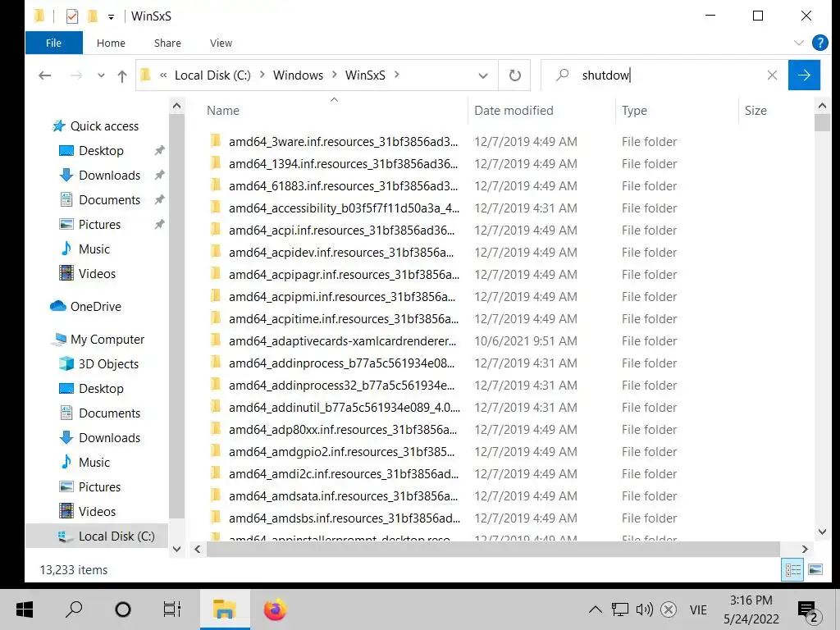Switch to Details view layout icon

pyautogui.click(x=792, y=569)
